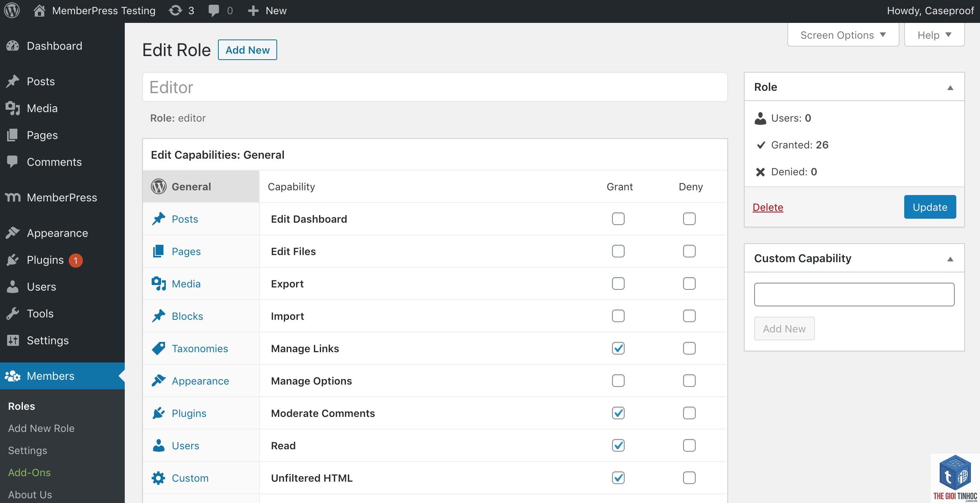Check Grant for Edit Files
The width and height of the screenshot is (980, 503).
618,251
